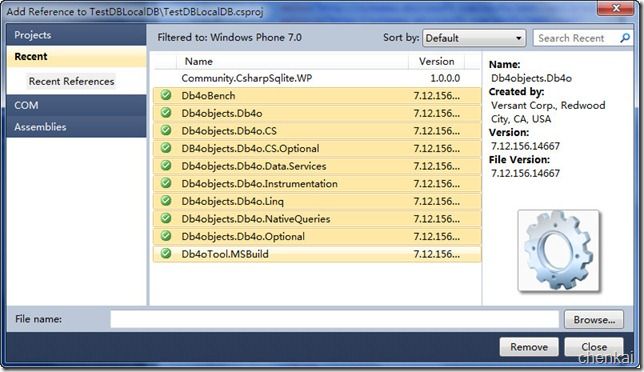The image size is (644, 372).
Task: Sort list by Version column header
Action: coord(437,61)
